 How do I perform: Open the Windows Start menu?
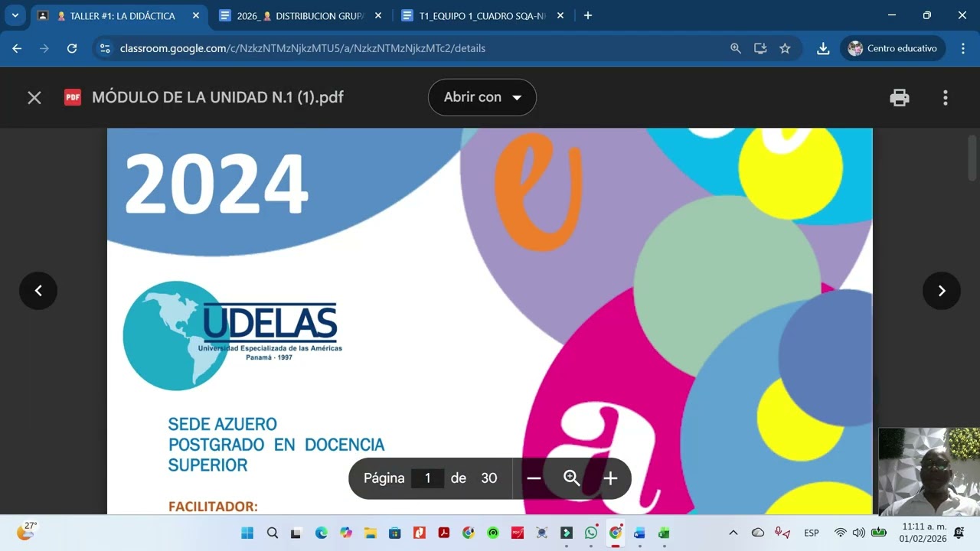pos(247,533)
